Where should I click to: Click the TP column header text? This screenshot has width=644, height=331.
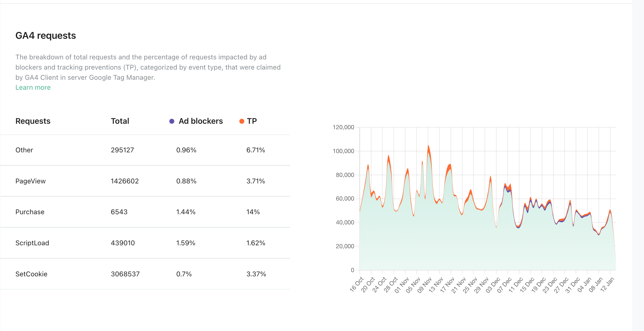252,121
